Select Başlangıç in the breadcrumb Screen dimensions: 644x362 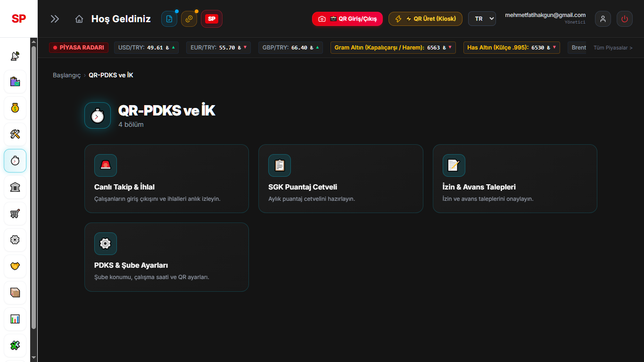(x=67, y=75)
